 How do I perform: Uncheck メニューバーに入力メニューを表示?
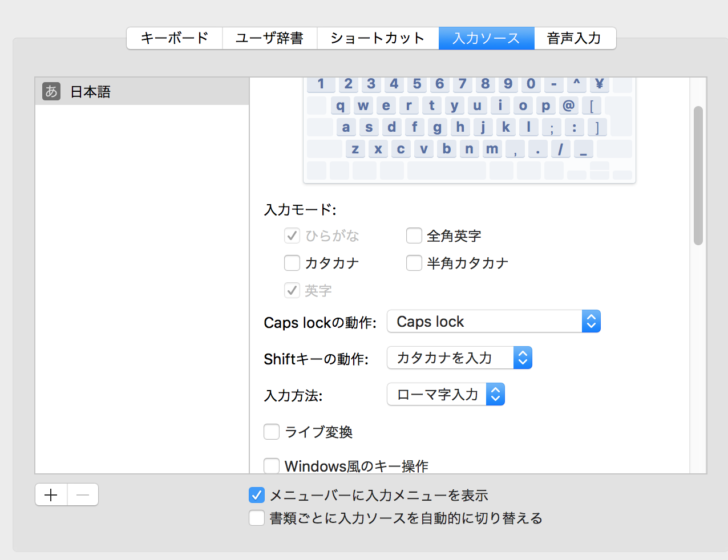[x=257, y=495]
